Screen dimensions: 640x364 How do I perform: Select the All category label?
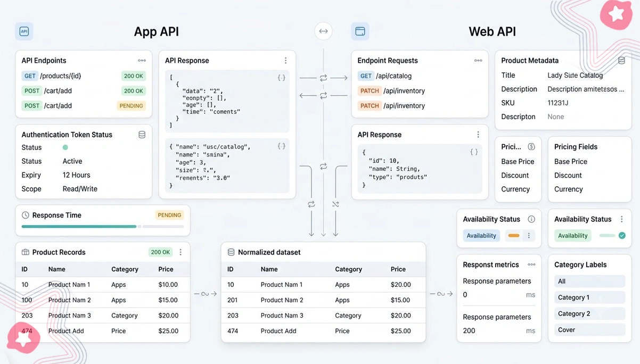pos(589,282)
